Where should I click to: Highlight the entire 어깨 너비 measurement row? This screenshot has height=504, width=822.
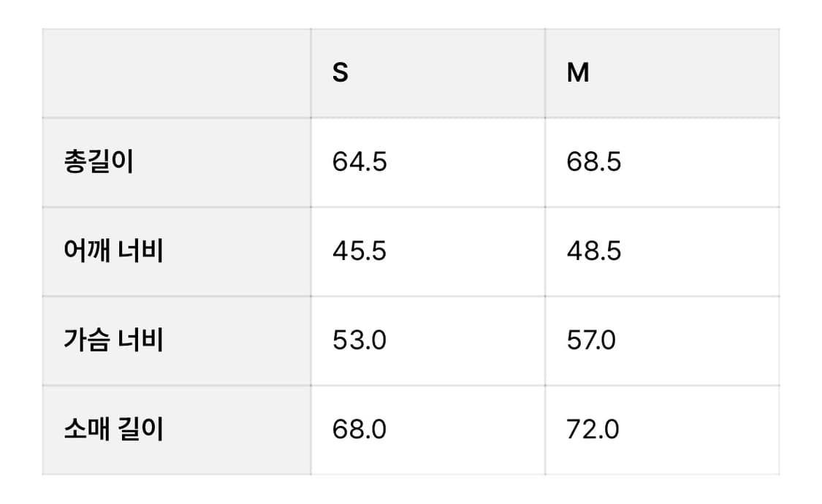(x=468, y=251)
